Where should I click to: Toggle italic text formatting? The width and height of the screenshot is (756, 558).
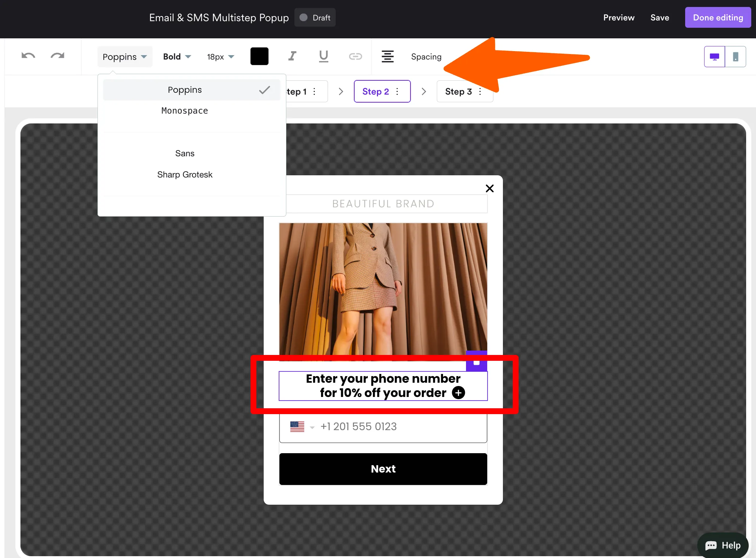click(292, 56)
